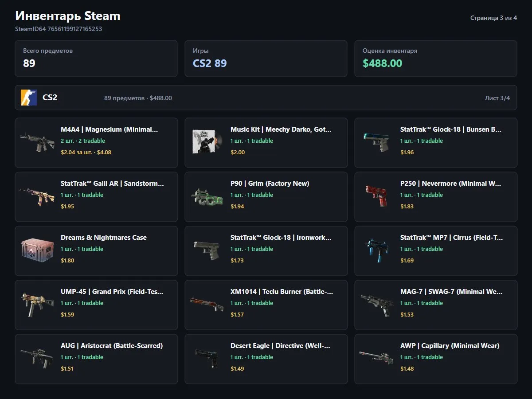Click the 'AWP | Capillary (Minimal Wear)' title
The width and height of the screenshot is (532, 399).
pyautogui.click(x=450, y=346)
